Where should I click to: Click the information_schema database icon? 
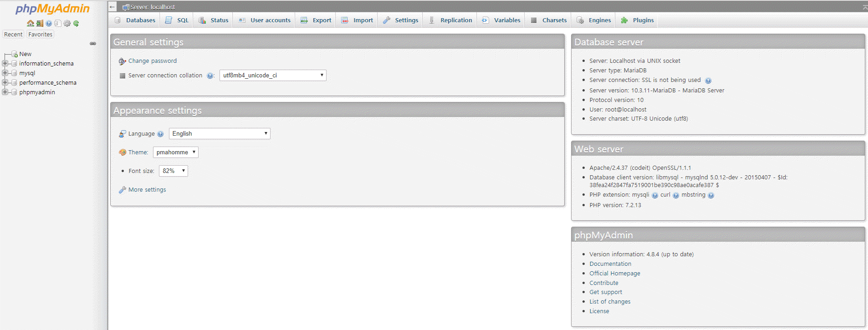click(x=14, y=64)
